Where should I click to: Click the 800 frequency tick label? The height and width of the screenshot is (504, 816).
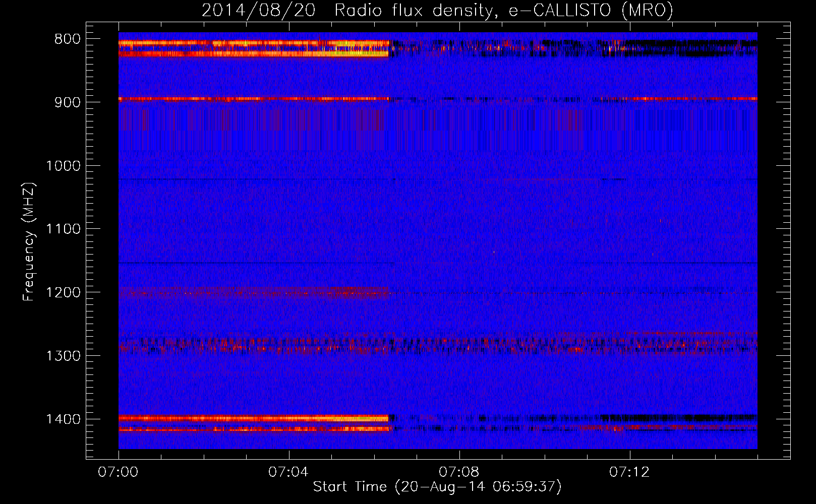coord(67,39)
